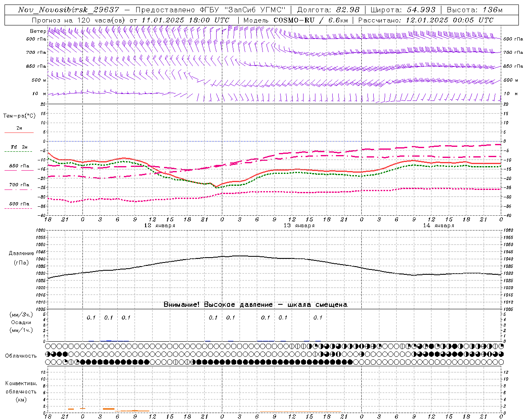
Task: Click the '14 января' date label
Action: [438, 226]
